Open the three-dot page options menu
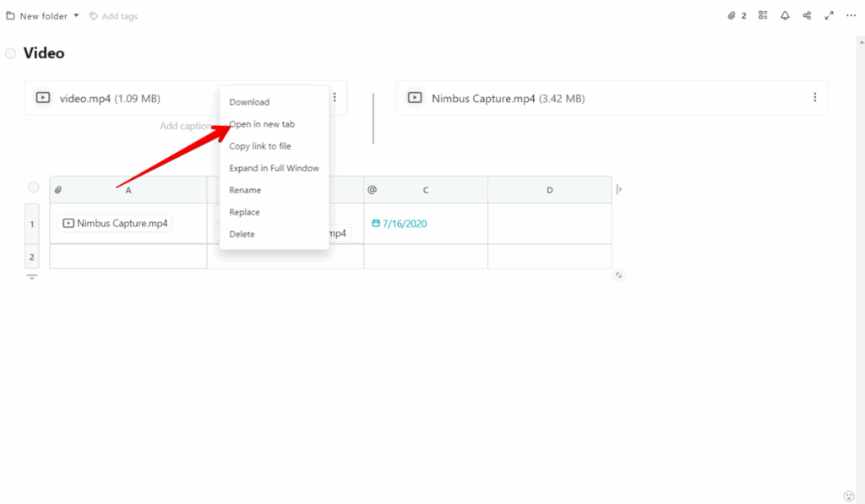865x504 pixels. (851, 15)
